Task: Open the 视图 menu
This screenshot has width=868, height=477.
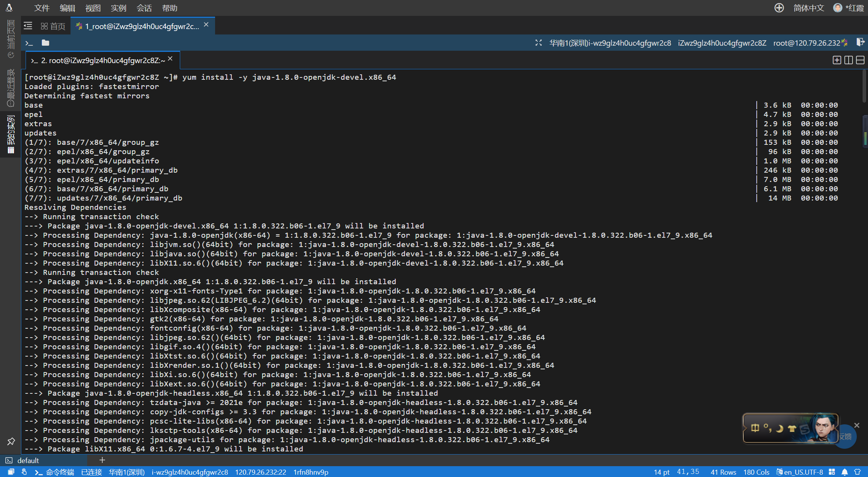Action: (93, 8)
